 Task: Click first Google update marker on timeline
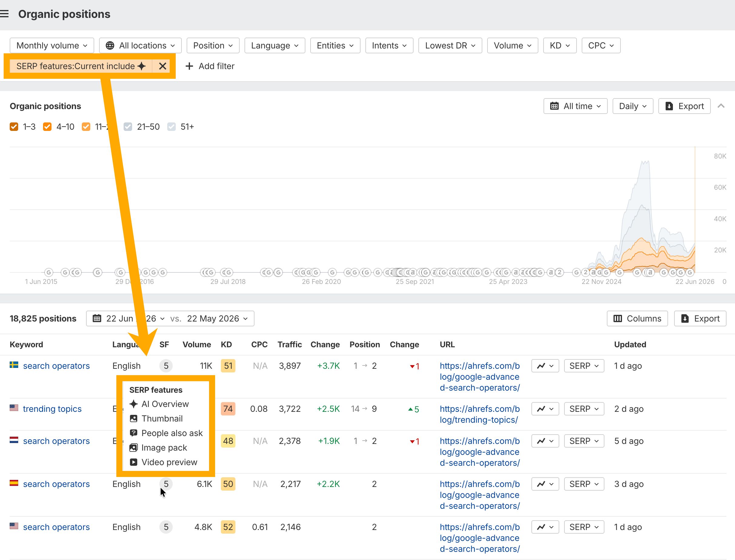click(x=49, y=272)
